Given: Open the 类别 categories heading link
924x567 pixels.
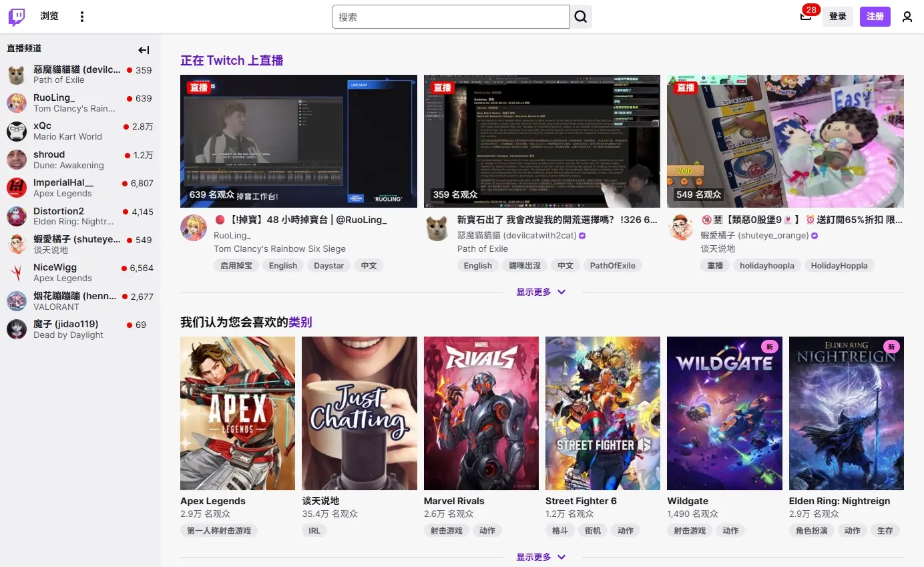Looking at the screenshot, I should click(300, 322).
